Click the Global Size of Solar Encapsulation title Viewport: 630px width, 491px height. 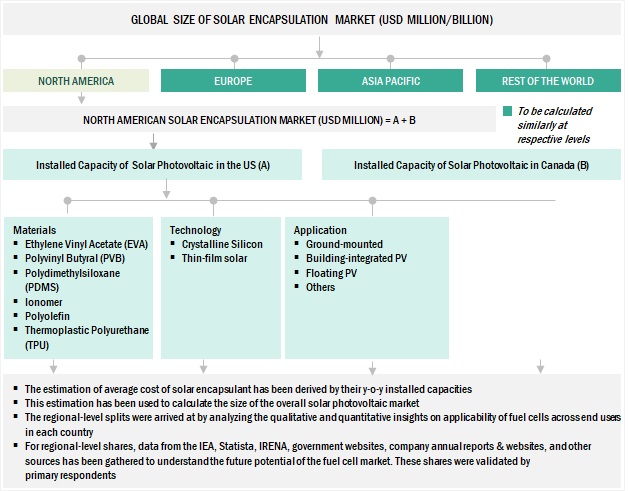click(312, 20)
